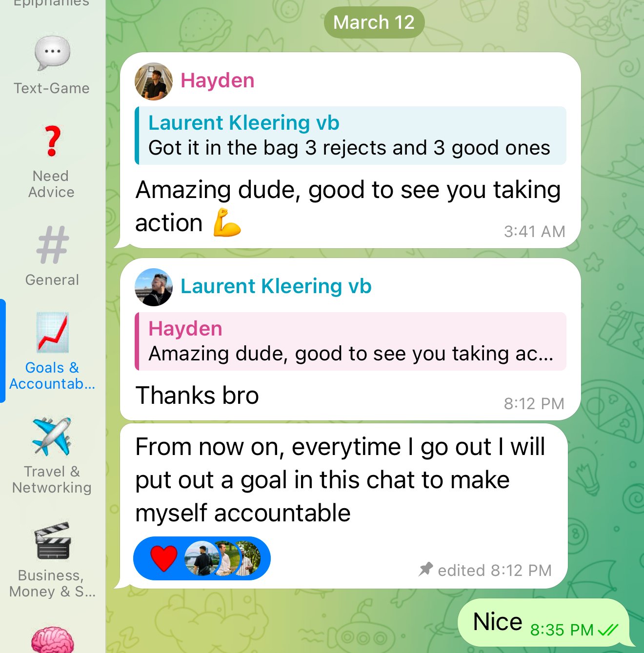Toggle the heart reaction on the message

click(164, 558)
